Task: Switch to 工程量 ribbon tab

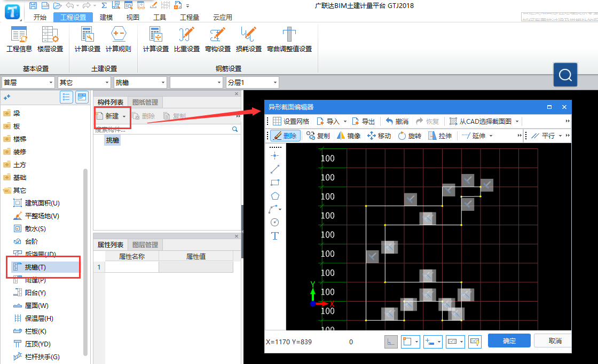Action: tap(190, 17)
